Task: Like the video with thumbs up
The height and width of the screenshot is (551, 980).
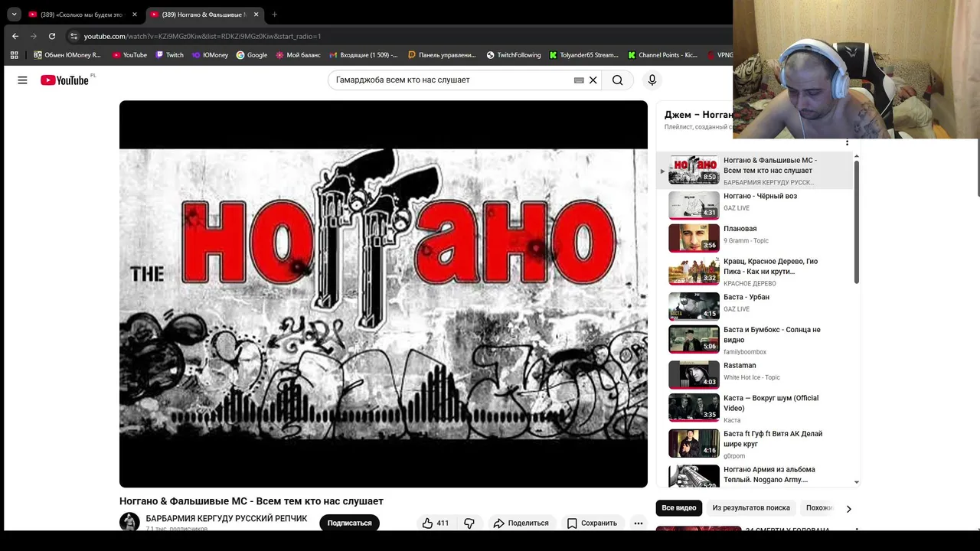Action: [x=435, y=523]
